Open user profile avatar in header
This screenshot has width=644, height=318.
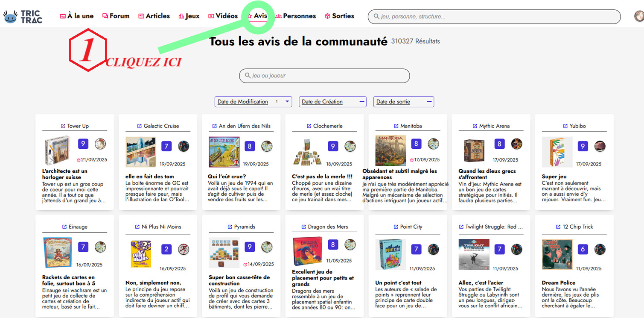(639, 16)
